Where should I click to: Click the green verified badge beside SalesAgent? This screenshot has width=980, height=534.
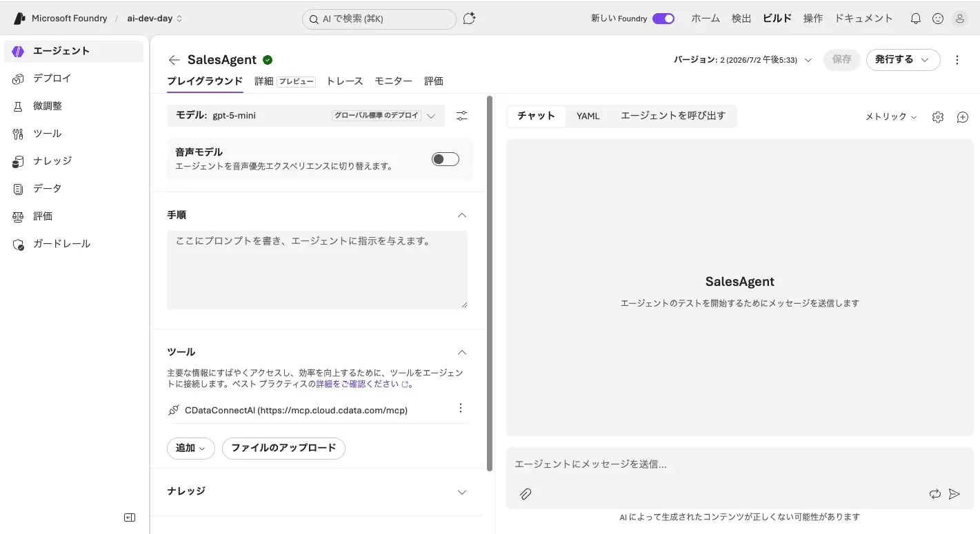click(268, 60)
